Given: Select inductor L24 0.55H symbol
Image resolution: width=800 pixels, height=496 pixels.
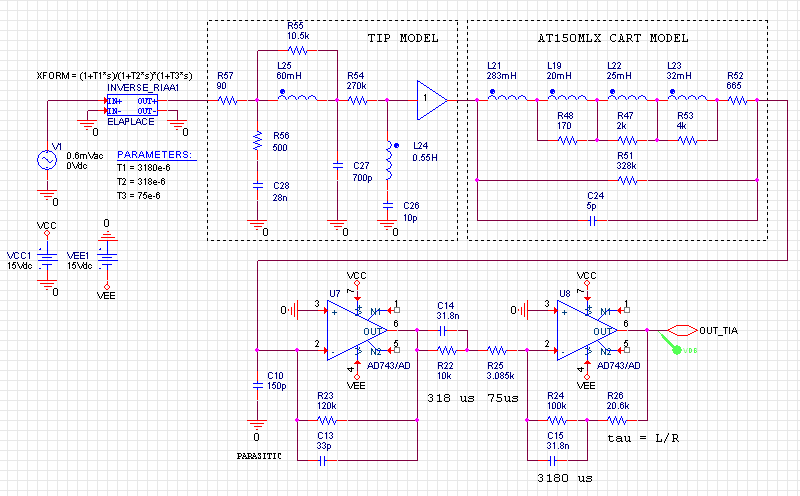Looking at the screenshot, I should tap(390, 160).
